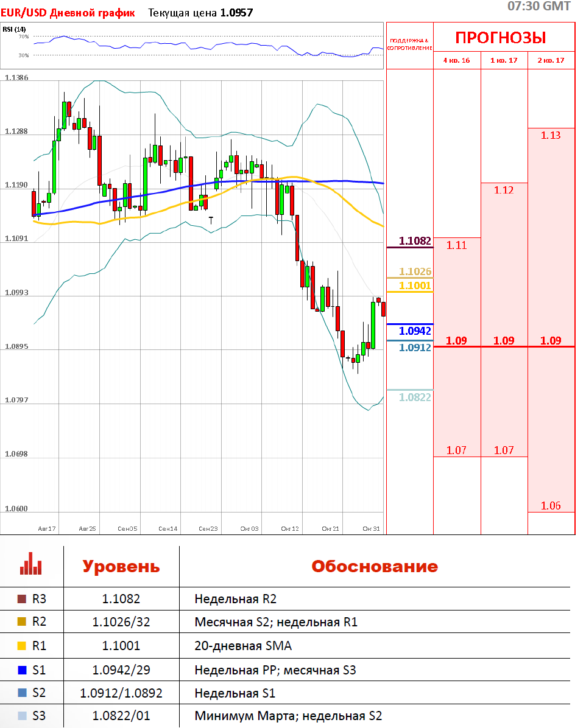586x728 pixels.
Task: Select the S2 steel blue square marker
Action: click(23, 693)
